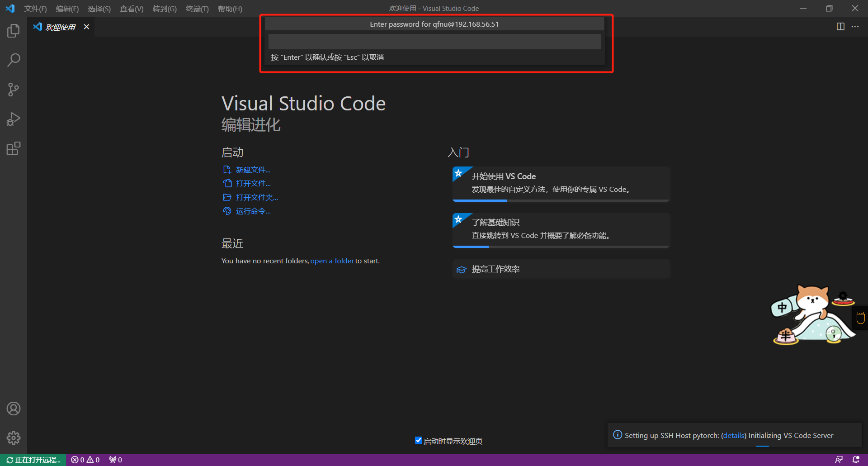Click the open file icon beside 打开文件

pyautogui.click(x=227, y=183)
